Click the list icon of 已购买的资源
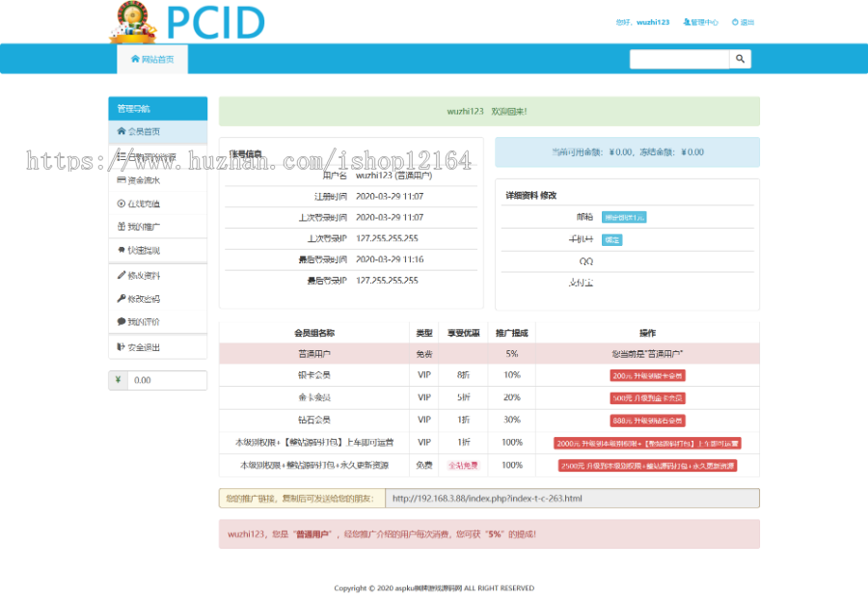 (122, 156)
